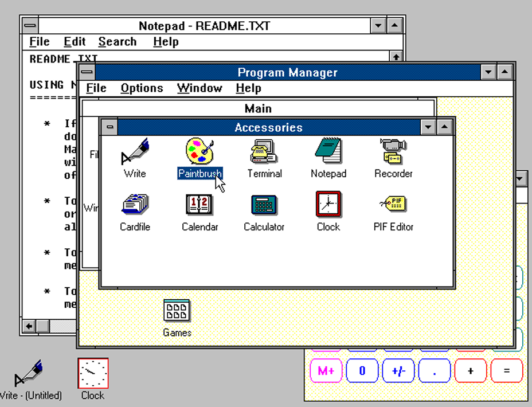Open the Search menu in Notepad
Screen dimensions: 532x407
117,41
